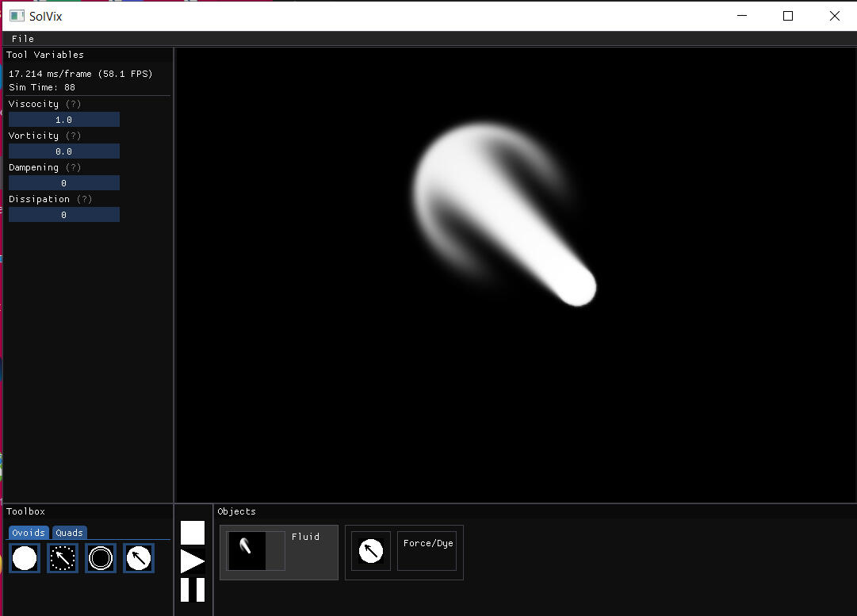The image size is (857, 616).
Task: Select the dotted circle arrow tool
Action: pos(63,558)
